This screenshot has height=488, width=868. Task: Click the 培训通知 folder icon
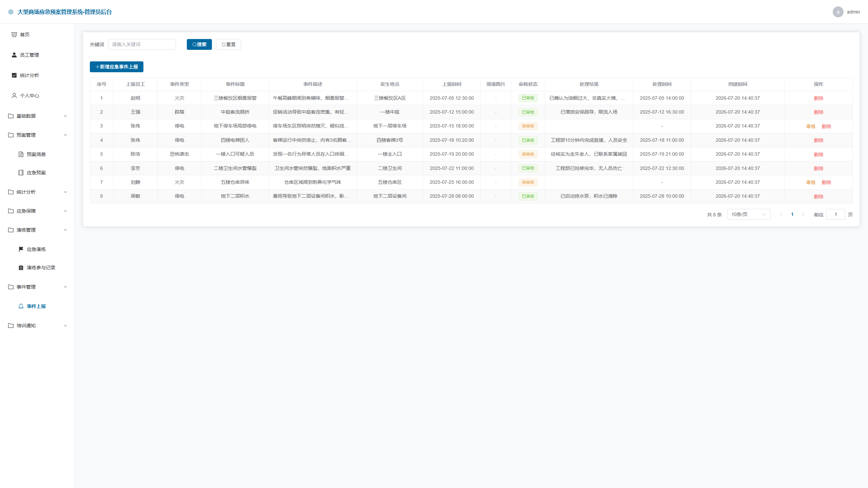click(11, 326)
